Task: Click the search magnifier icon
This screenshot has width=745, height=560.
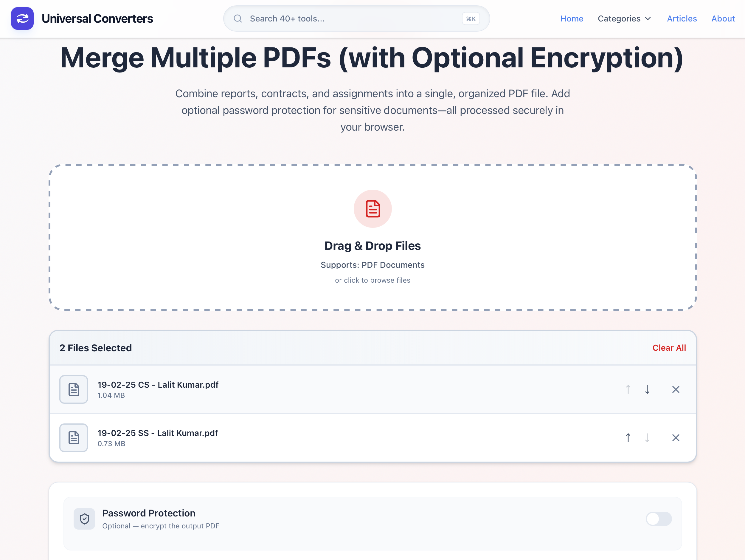Action: pyautogui.click(x=238, y=18)
